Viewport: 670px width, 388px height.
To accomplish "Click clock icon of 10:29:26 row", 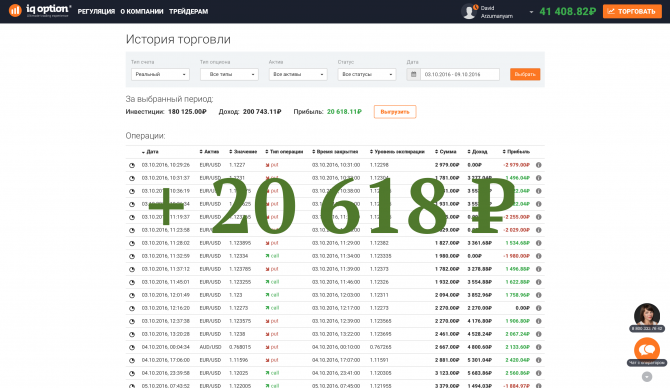I will coord(132,165).
